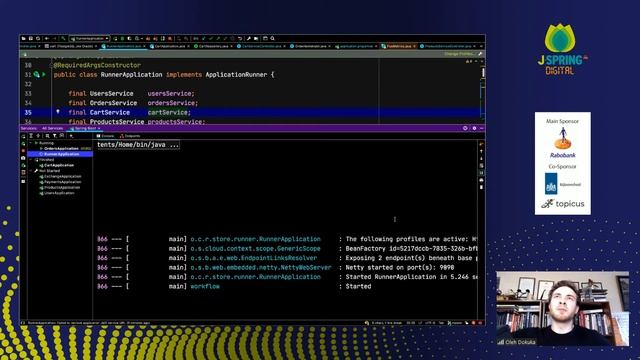
Task: Click 'o.s.cloud.context.scope.GenericScope' log entry
Action: tap(255, 249)
